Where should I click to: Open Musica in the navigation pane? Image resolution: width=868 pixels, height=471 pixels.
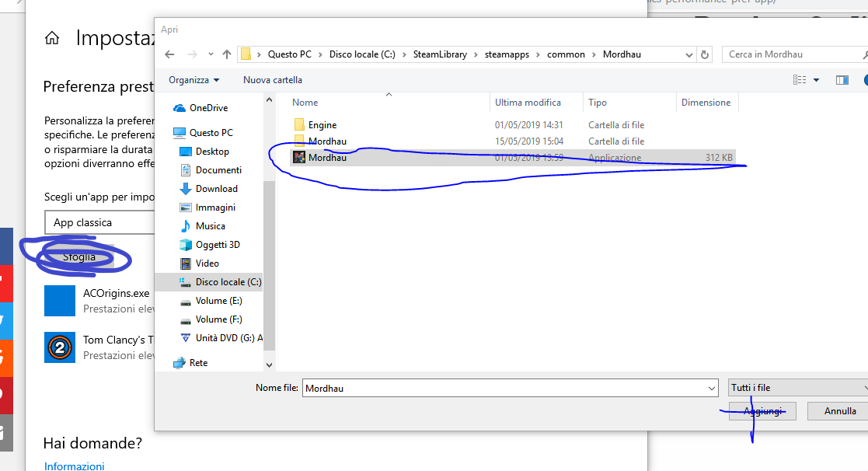(210, 226)
